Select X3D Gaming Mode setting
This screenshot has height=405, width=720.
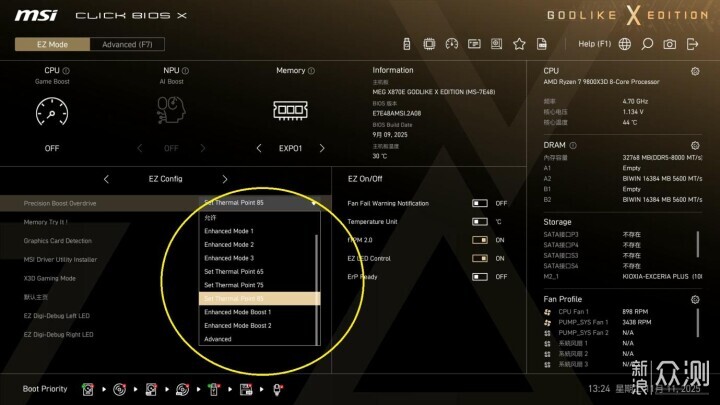click(50, 278)
